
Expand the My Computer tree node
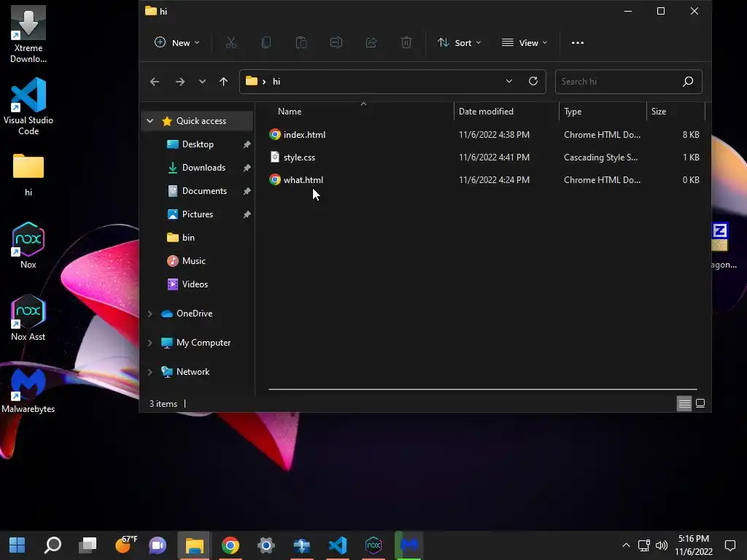pos(150,343)
